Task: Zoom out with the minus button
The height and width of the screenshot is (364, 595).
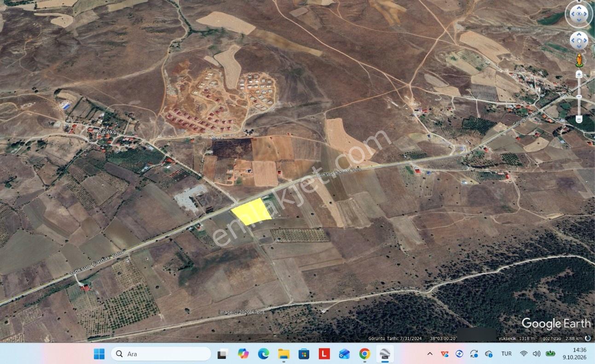Action: (x=579, y=119)
